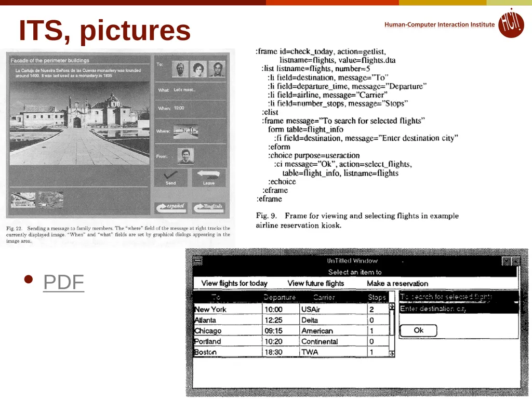532x399 pixels.
Task: Click the Carrier column header
Action: point(324,297)
